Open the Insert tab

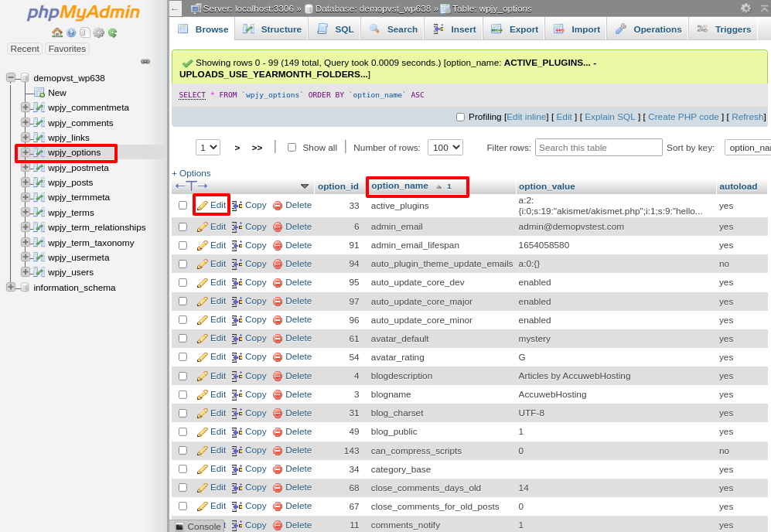[x=454, y=29]
